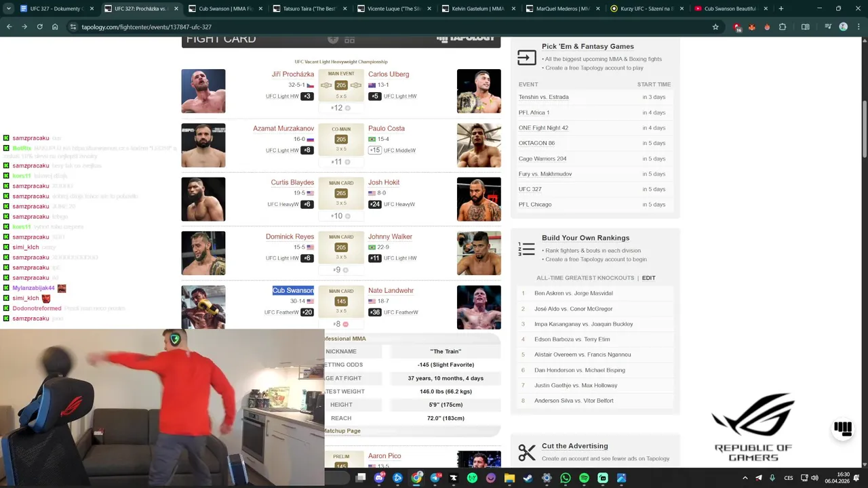Open a new browser tab
The width and height of the screenshot is (868, 488).
pyautogui.click(x=781, y=9)
